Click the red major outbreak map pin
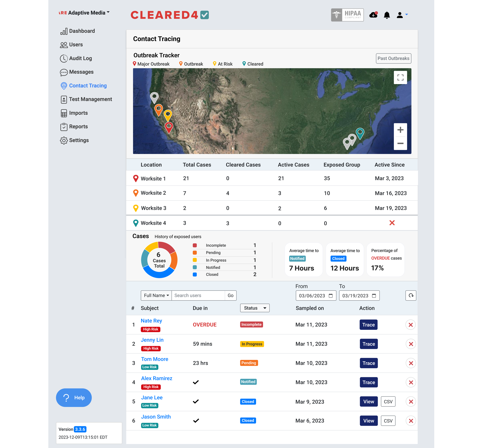 [x=169, y=127]
